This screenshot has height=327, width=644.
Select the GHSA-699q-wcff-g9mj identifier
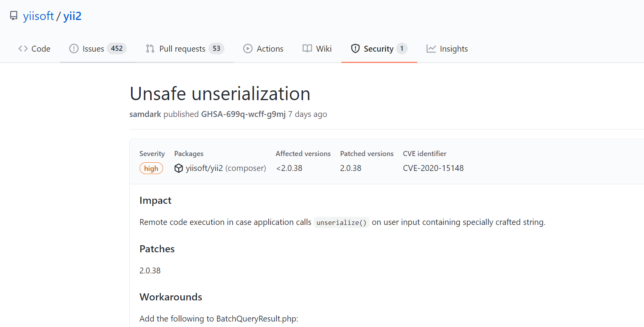coord(243,114)
